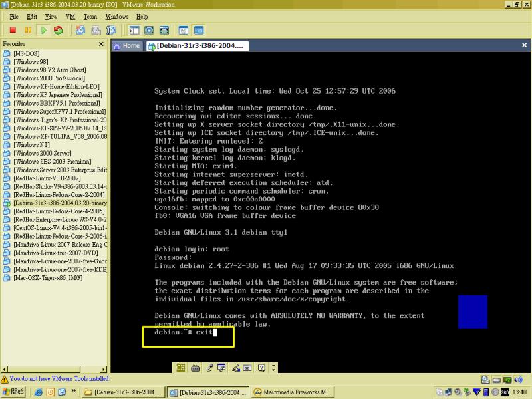532x399 pixels.
Task: Click the Internet Explorer quick launch icon
Action: click(x=39, y=392)
